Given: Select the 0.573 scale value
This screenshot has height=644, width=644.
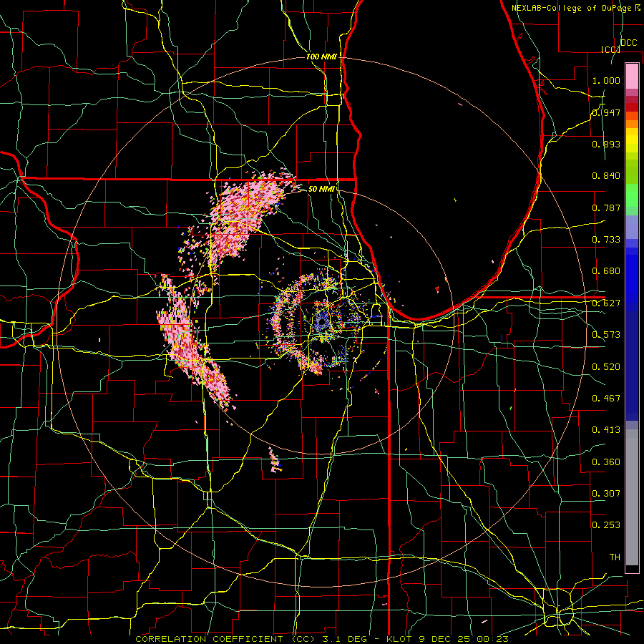Looking at the screenshot, I should (606, 335).
